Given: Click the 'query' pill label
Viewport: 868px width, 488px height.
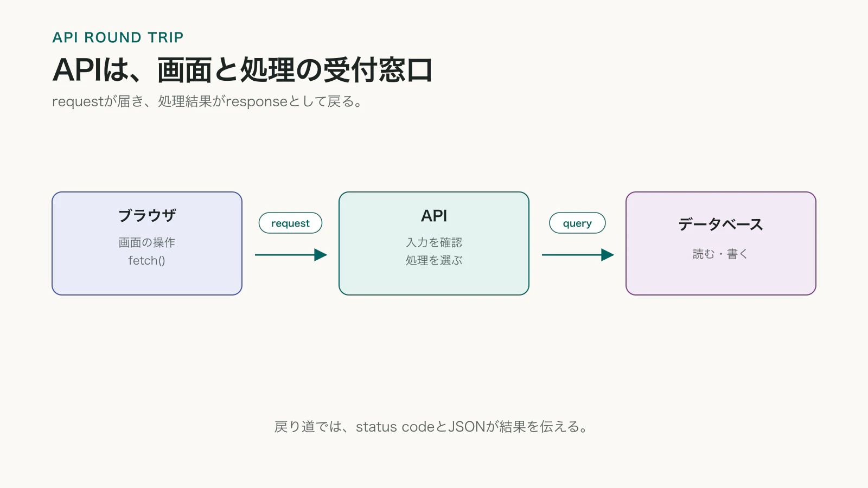Looking at the screenshot, I should tap(577, 223).
